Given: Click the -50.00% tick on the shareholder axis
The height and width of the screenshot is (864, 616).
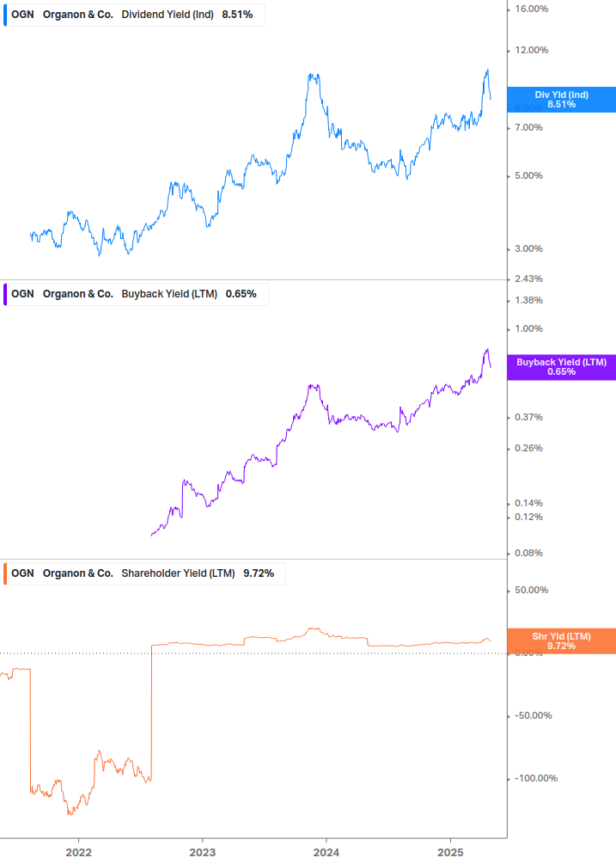Looking at the screenshot, I should tap(533, 716).
